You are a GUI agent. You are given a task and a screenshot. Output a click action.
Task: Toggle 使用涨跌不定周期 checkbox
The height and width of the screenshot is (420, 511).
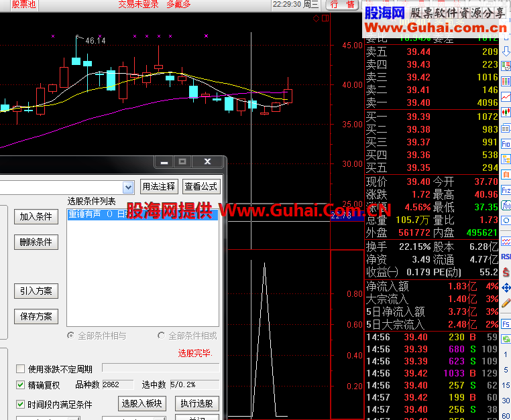pyautogui.click(x=20, y=369)
